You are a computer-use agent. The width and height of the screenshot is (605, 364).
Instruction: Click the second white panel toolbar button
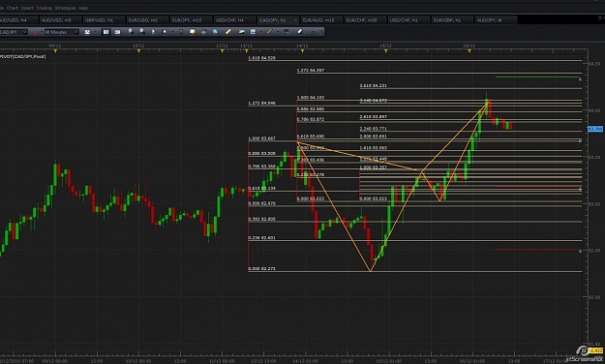tap(117, 32)
